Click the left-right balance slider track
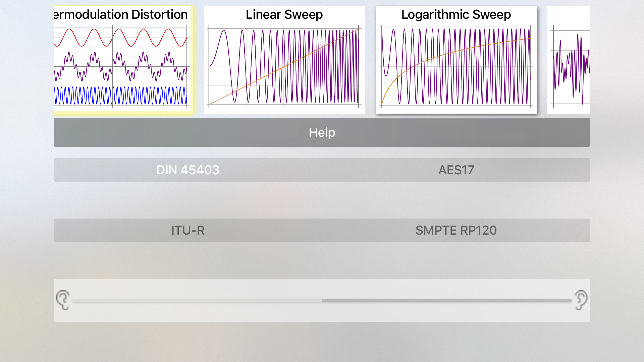 (x=322, y=301)
